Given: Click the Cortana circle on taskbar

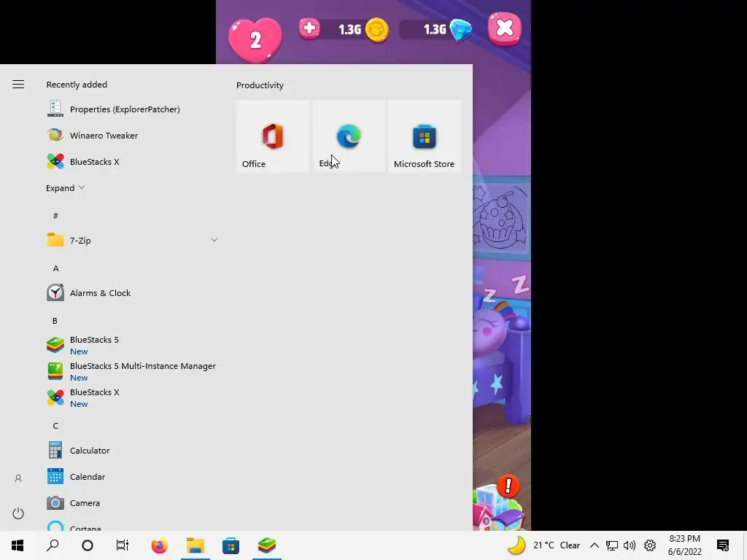Looking at the screenshot, I should click(x=88, y=545).
